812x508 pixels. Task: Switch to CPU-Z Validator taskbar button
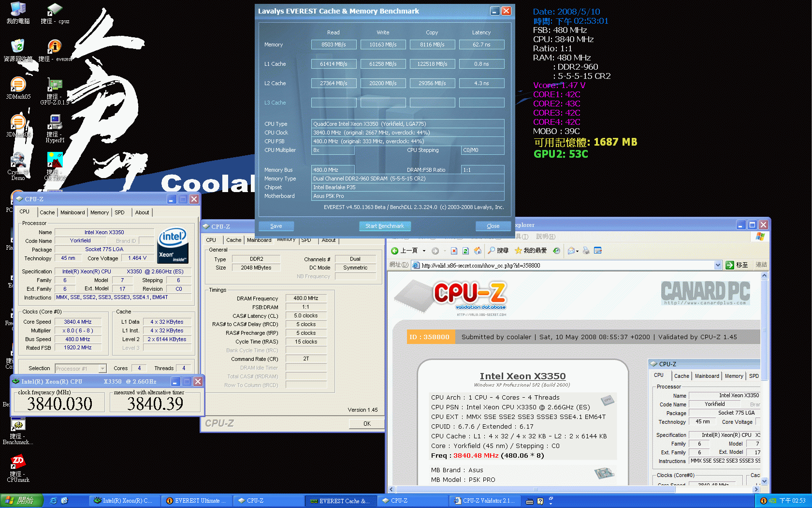coord(485,501)
